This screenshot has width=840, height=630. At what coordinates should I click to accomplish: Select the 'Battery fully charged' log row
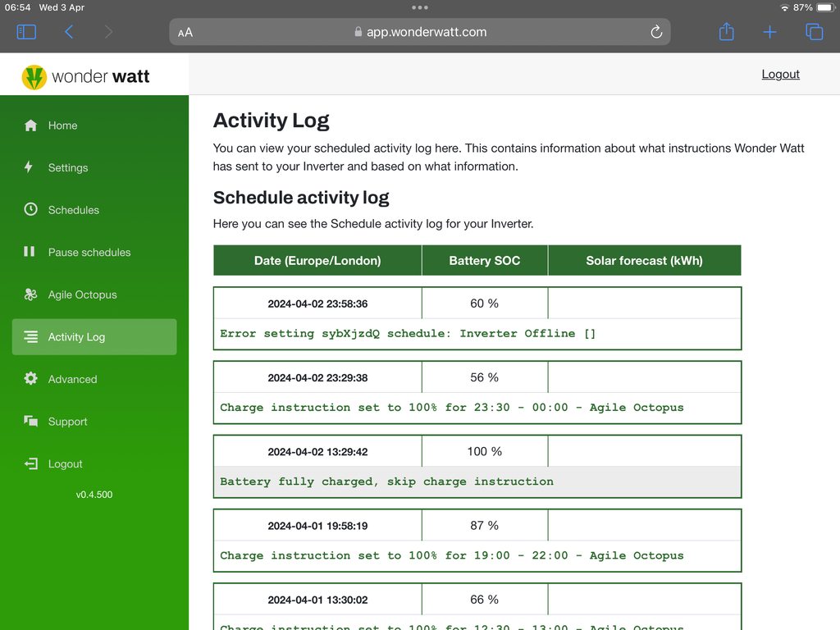(x=477, y=482)
